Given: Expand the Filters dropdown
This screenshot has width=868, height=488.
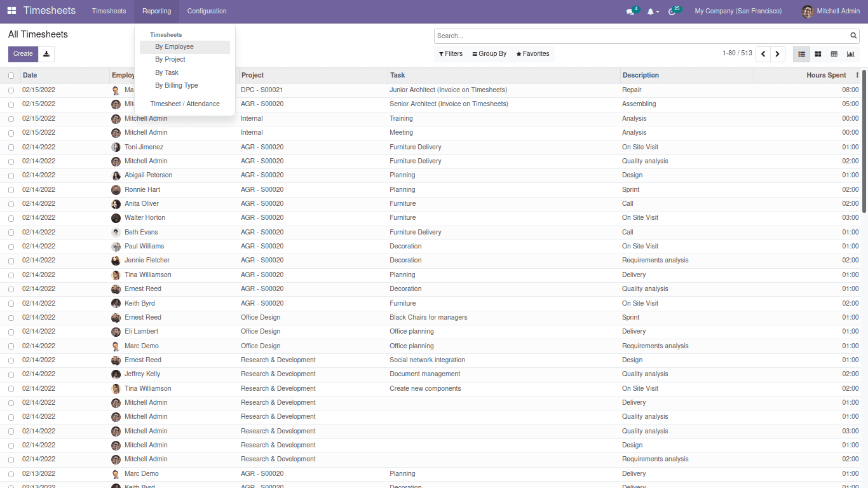Looking at the screenshot, I should [451, 54].
